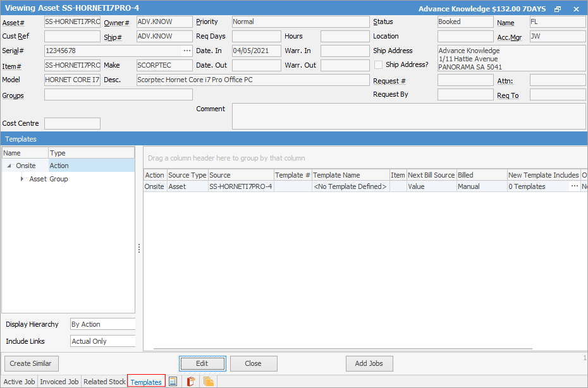Screen dimensions: 588x388
Task: Click the pop-out window icon in title bar
Action: 558,9
